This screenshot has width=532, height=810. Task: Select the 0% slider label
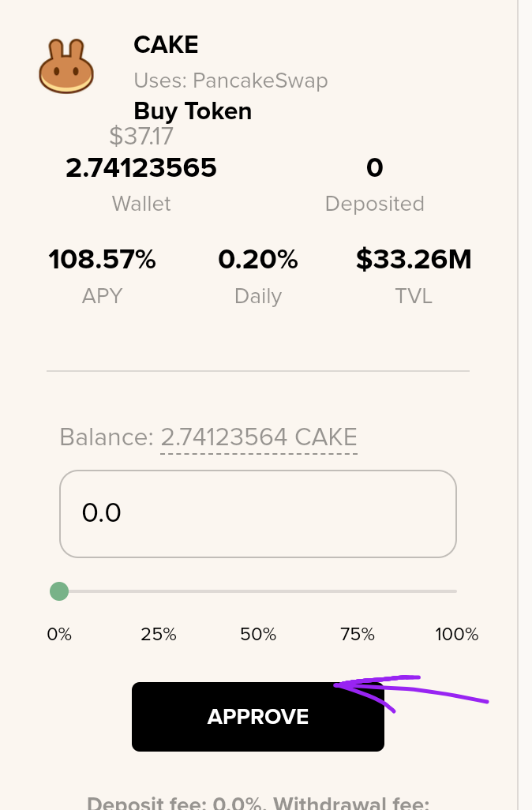(59, 634)
